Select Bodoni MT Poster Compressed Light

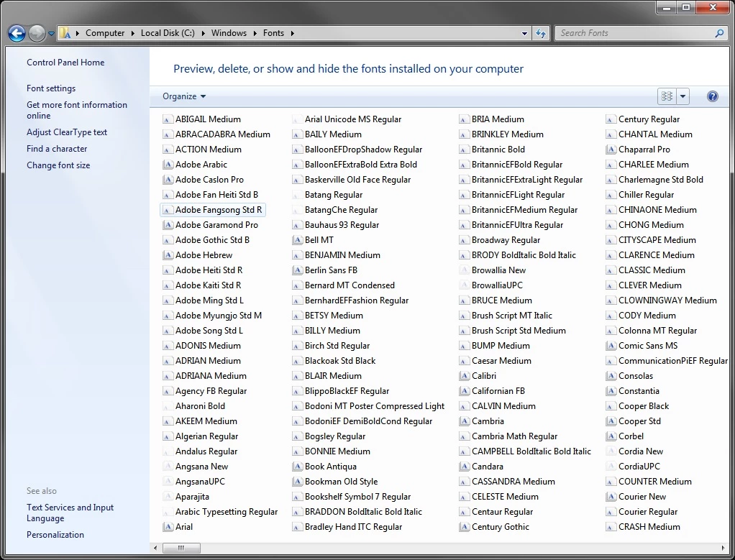pos(375,406)
